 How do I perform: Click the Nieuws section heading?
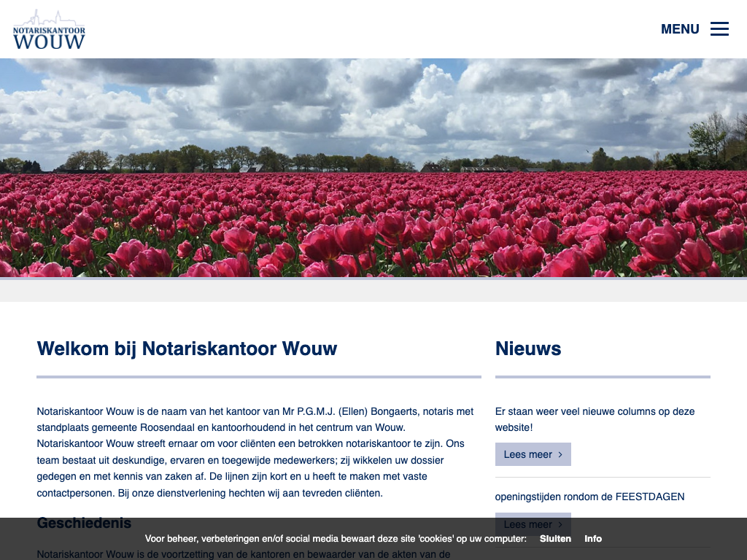point(528,349)
